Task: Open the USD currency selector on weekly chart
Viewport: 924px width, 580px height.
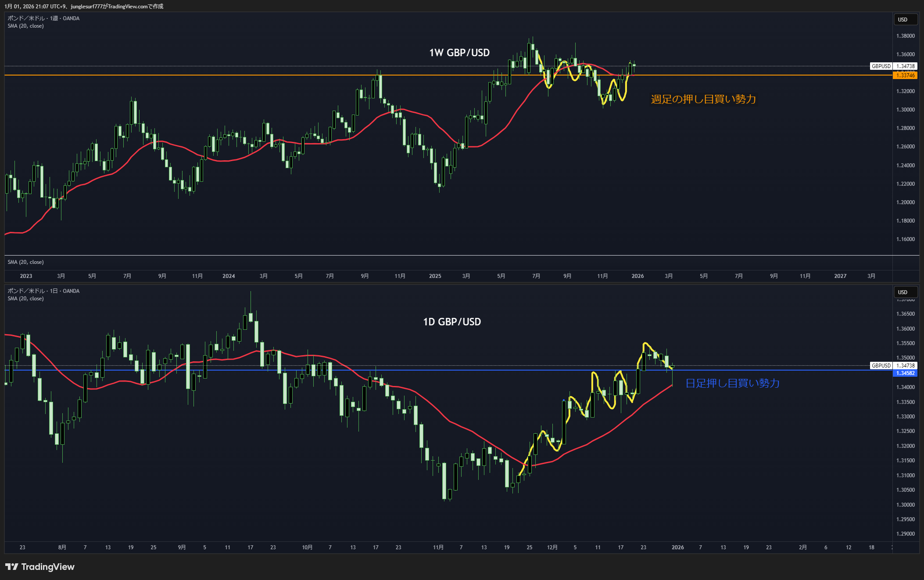Action: coord(905,20)
